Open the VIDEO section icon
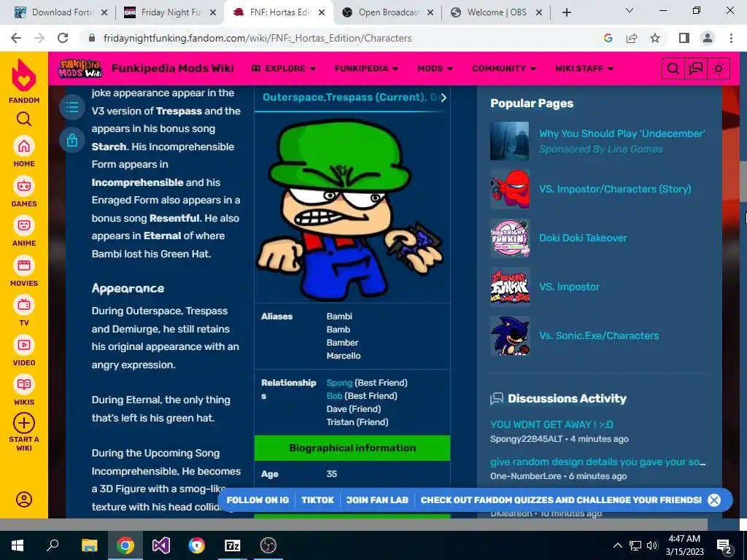The width and height of the screenshot is (747, 560). click(24, 345)
